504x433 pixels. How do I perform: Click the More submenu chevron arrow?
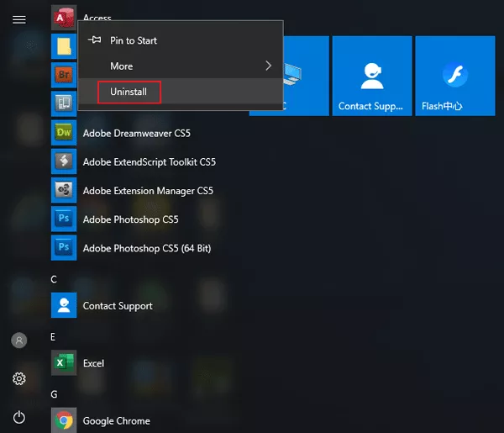pyautogui.click(x=269, y=66)
